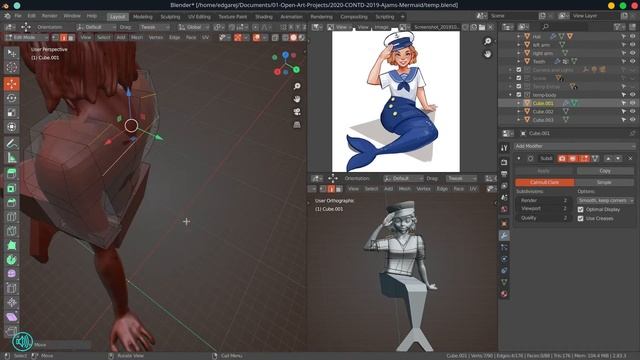640x360 pixels.
Task: Collapse the temp-body collection in outliner
Action: (x=511, y=95)
